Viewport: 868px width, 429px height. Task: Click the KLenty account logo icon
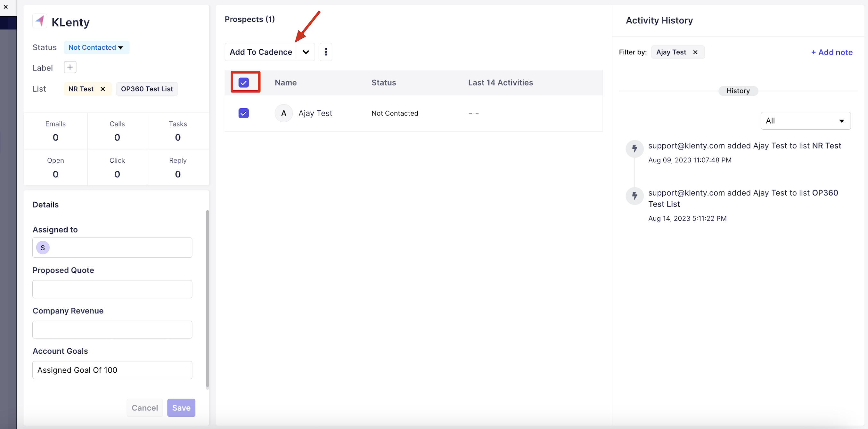tap(40, 21)
